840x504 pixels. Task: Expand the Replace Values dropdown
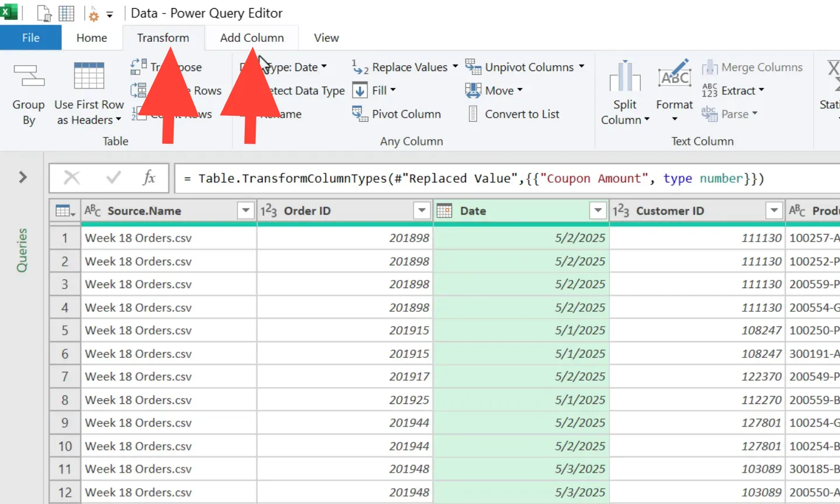click(455, 67)
